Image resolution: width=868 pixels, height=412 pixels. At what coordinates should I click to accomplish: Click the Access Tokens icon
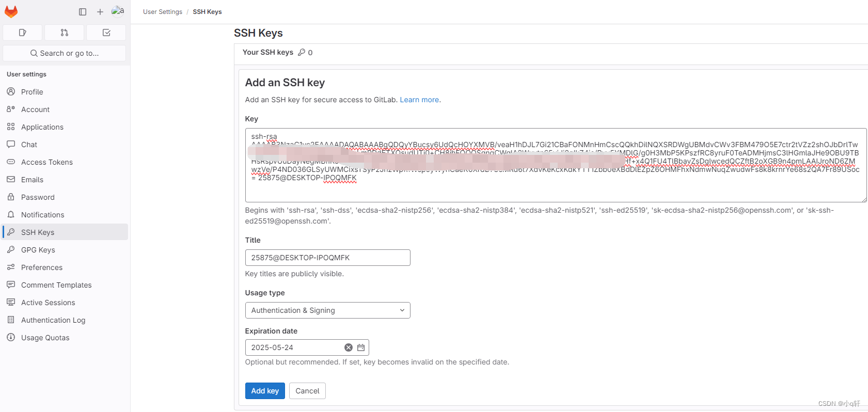tap(11, 162)
